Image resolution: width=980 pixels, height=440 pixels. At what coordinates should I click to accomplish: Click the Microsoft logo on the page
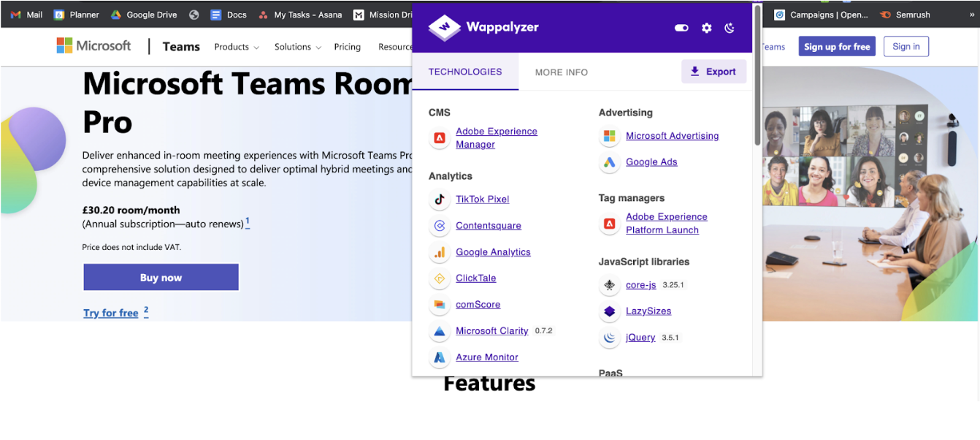[93, 46]
